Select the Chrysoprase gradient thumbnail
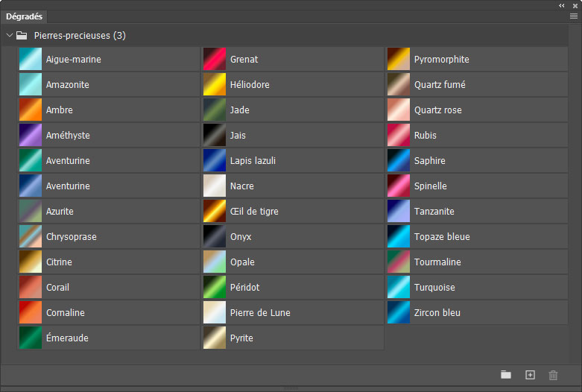 coord(31,237)
